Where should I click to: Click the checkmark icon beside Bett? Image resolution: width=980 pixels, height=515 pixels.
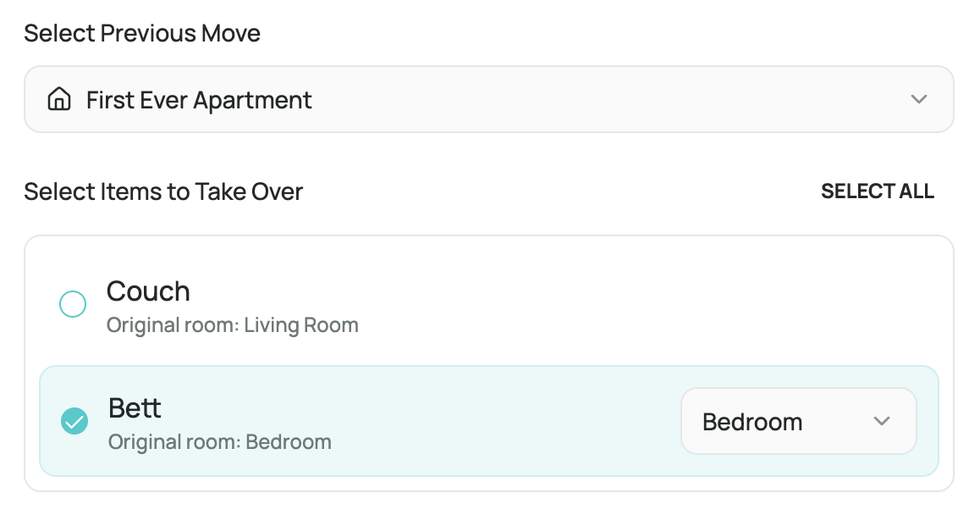pos(74,421)
